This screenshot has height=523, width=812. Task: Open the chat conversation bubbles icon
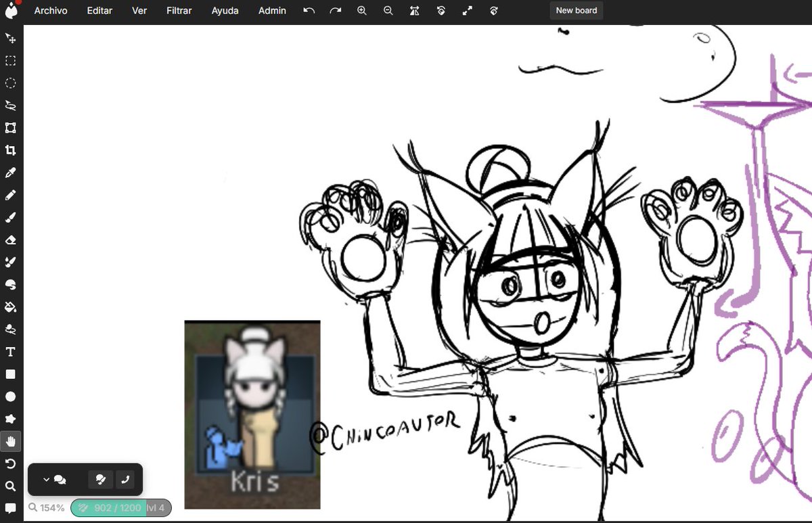tap(60, 480)
